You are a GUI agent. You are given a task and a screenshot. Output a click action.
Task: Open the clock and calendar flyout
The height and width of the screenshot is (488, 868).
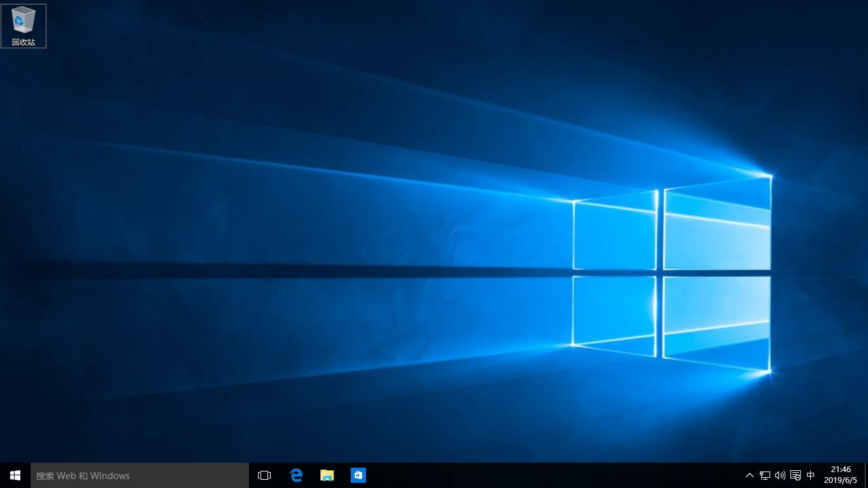pyautogui.click(x=841, y=475)
